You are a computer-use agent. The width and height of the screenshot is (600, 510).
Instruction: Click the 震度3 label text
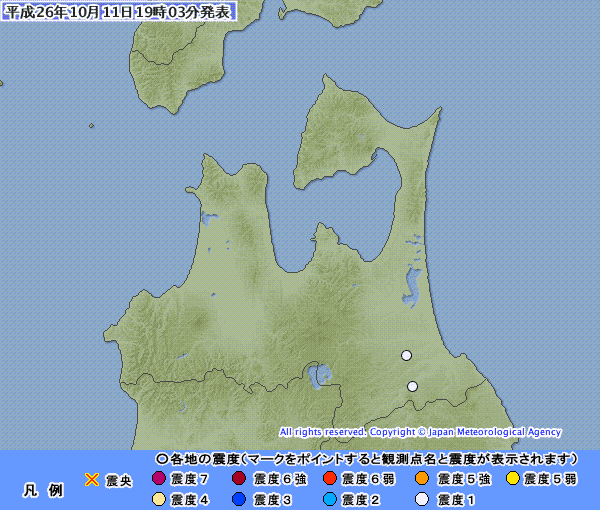point(272,500)
